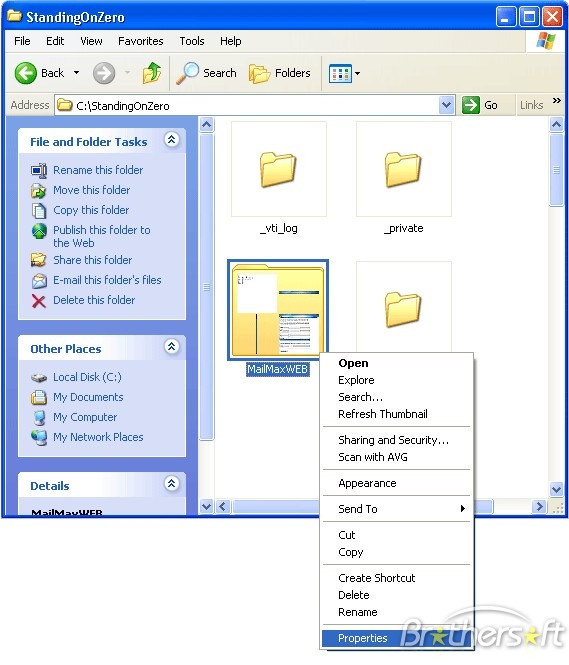The image size is (569, 665).
Task: Click the red X delete icon
Action: pos(39,301)
